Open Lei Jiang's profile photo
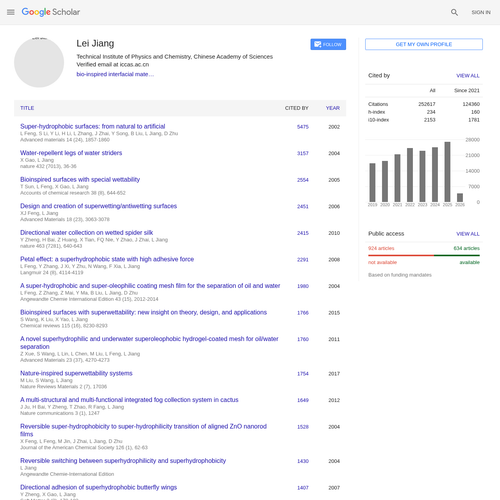Image resolution: width=500 pixels, height=500 pixels. (x=39, y=62)
